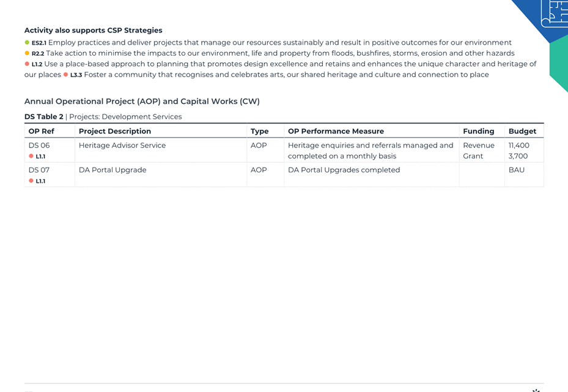The height and width of the screenshot is (392, 568).
Task: Click the blueprint icon in top-right corner
Action: pos(555,13)
